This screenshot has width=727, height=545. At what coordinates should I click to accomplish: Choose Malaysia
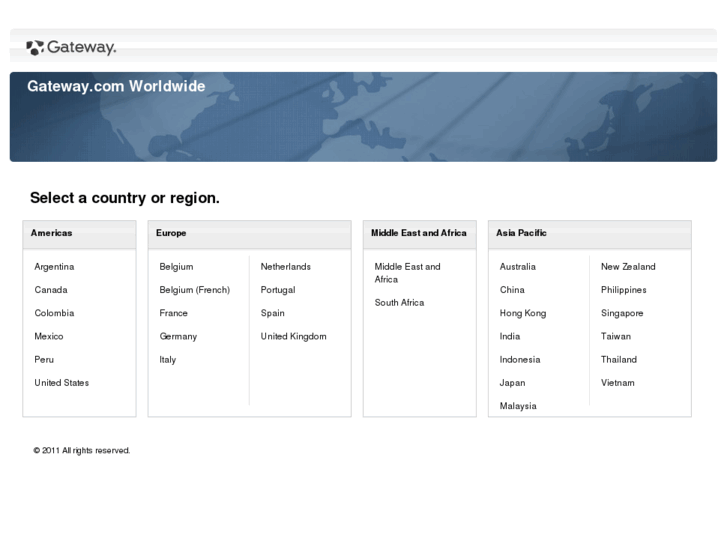pyautogui.click(x=518, y=406)
